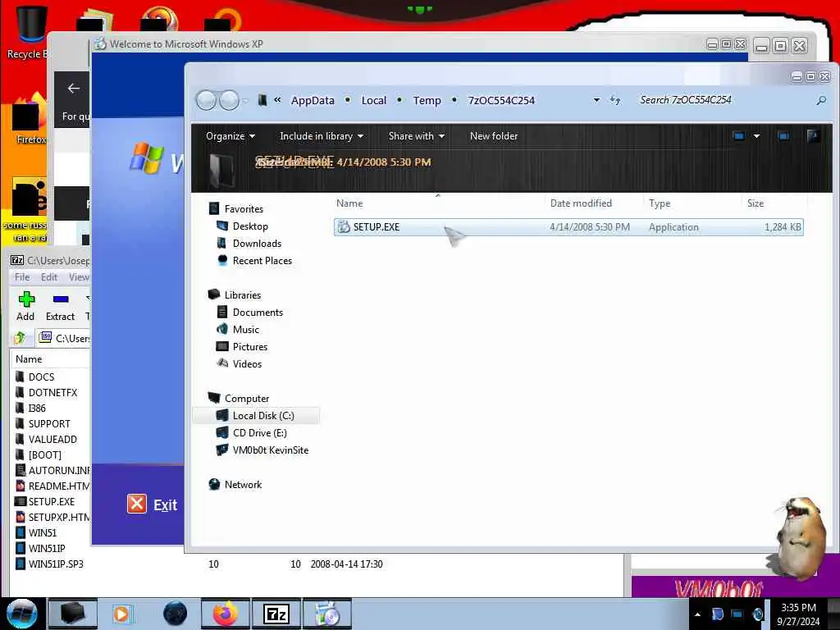Sort files by the Name column
840x630 pixels.
click(438, 203)
